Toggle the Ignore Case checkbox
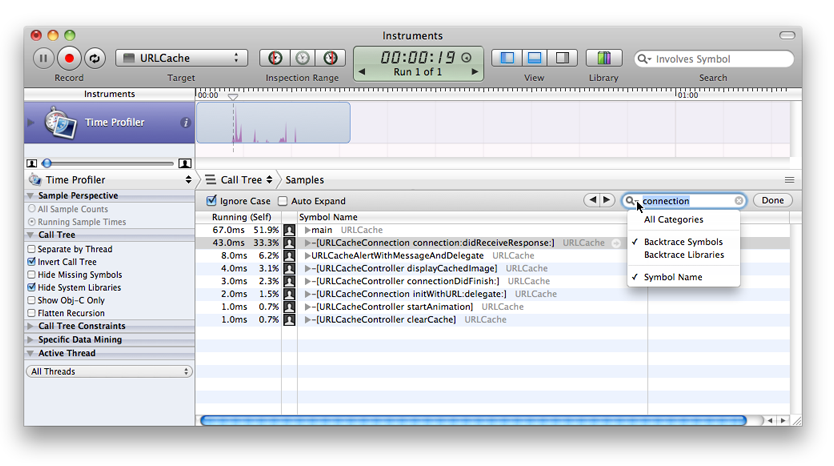This screenshot has height=466, width=834. click(x=211, y=201)
